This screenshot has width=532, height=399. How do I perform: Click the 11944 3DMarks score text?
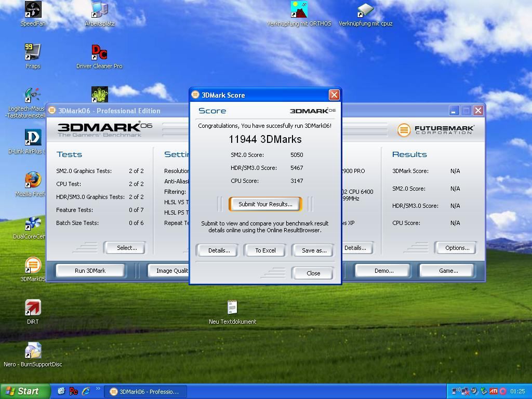[265, 139]
